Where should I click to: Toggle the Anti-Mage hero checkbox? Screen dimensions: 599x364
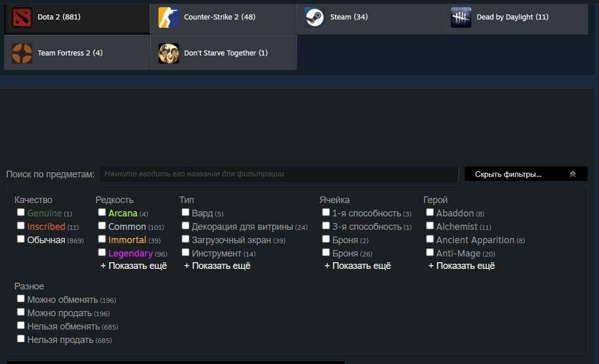tap(430, 252)
